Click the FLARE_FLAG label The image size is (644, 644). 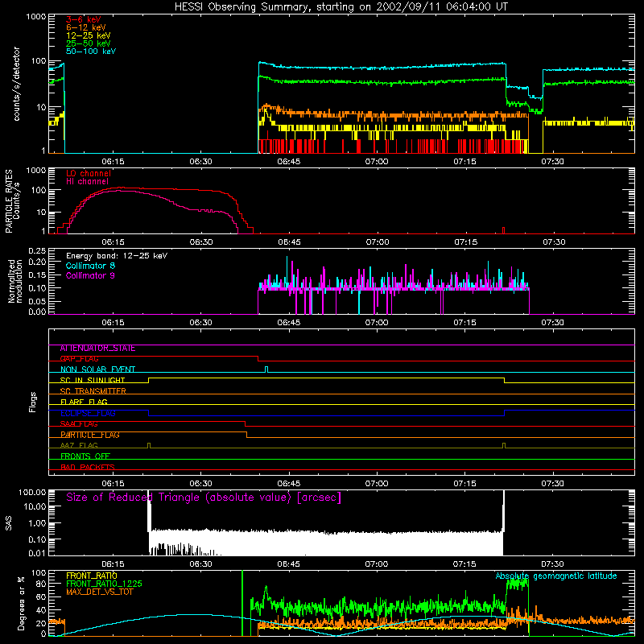[84, 402]
